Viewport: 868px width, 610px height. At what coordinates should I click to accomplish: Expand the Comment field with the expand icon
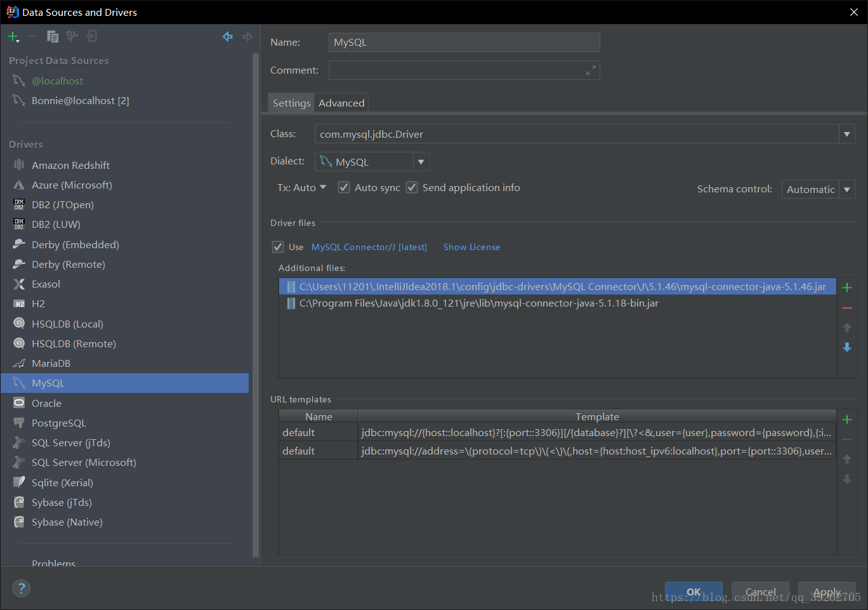click(x=591, y=70)
